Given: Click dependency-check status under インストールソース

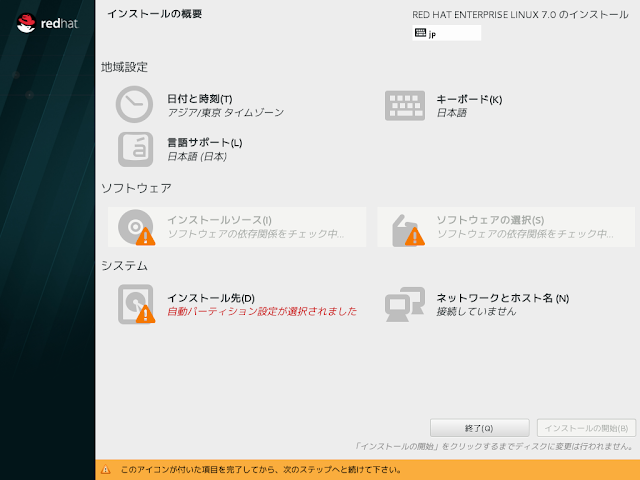Looking at the screenshot, I should pos(256,234).
